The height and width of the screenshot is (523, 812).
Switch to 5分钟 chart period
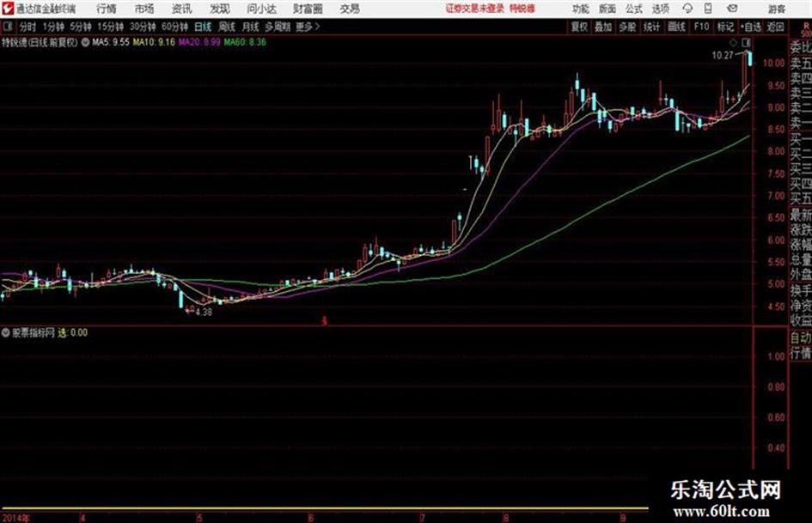[x=81, y=27]
